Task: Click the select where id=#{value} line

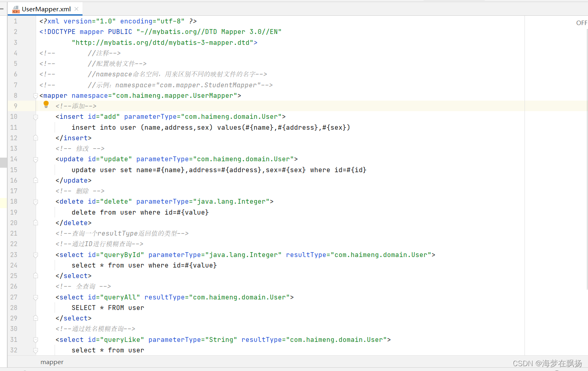Action: (x=144, y=266)
